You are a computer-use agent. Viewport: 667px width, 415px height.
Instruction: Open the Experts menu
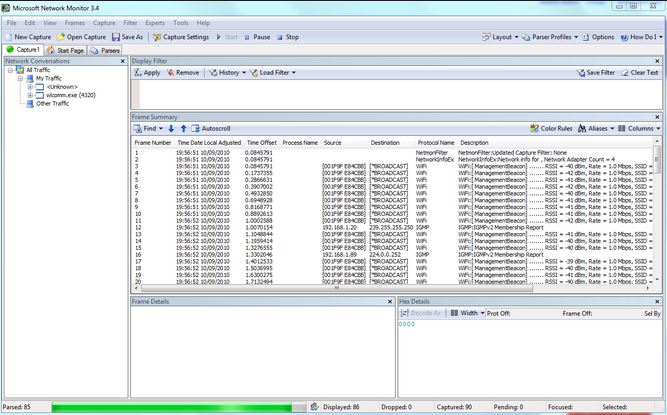155,23
